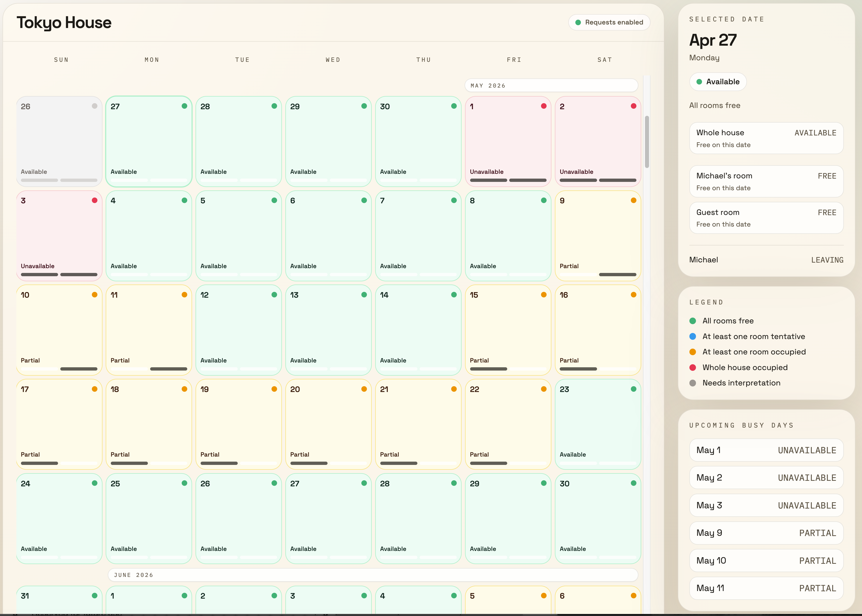Open May 9 partial day
Image resolution: width=862 pixels, height=616 pixels.
point(598,236)
